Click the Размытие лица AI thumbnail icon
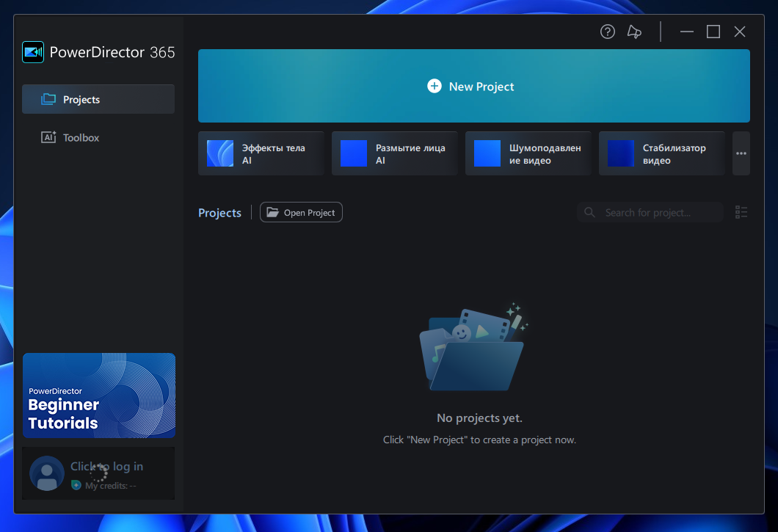Viewport: 778px width, 532px height. [x=354, y=153]
